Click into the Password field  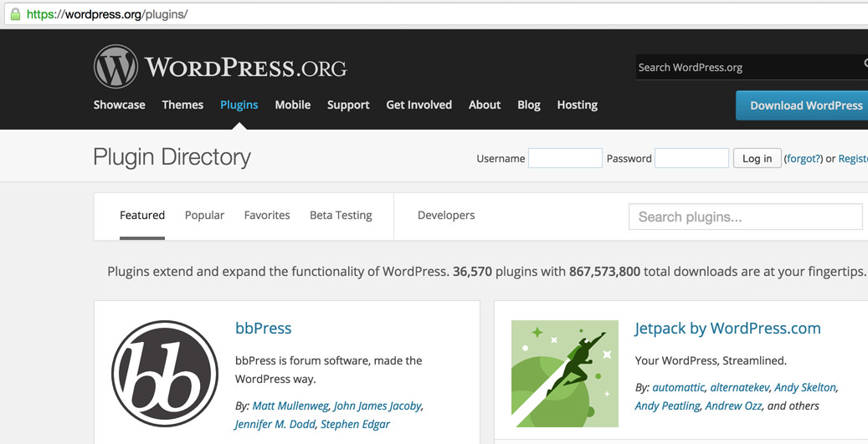[692, 158]
